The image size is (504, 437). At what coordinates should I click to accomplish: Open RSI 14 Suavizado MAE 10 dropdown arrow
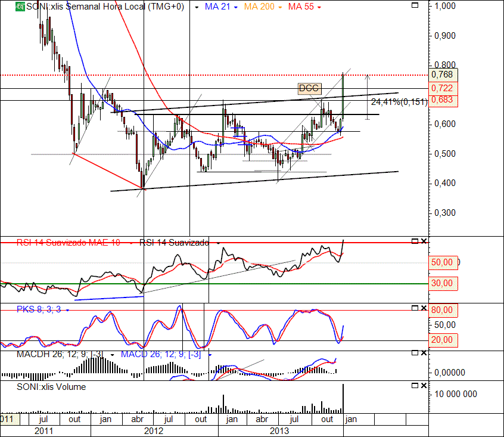(131, 243)
